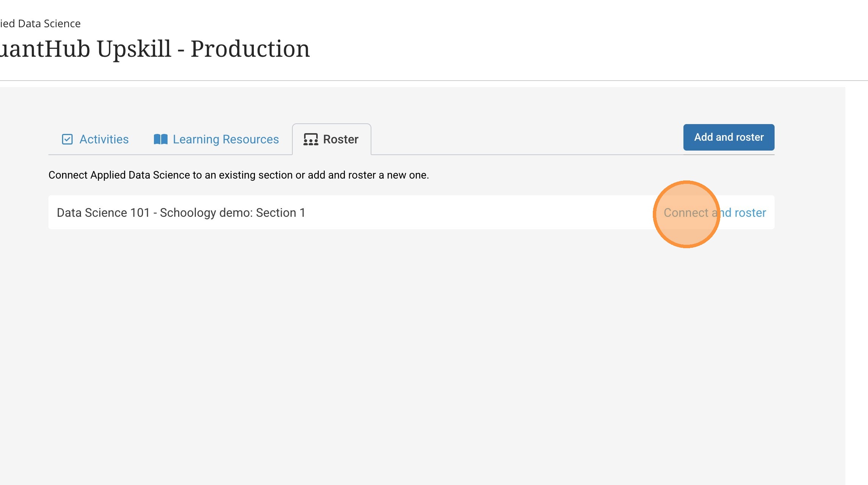Image resolution: width=868 pixels, height=485 pixels.
Task: Select the Roster tab label
Action: tap(340, 139)
